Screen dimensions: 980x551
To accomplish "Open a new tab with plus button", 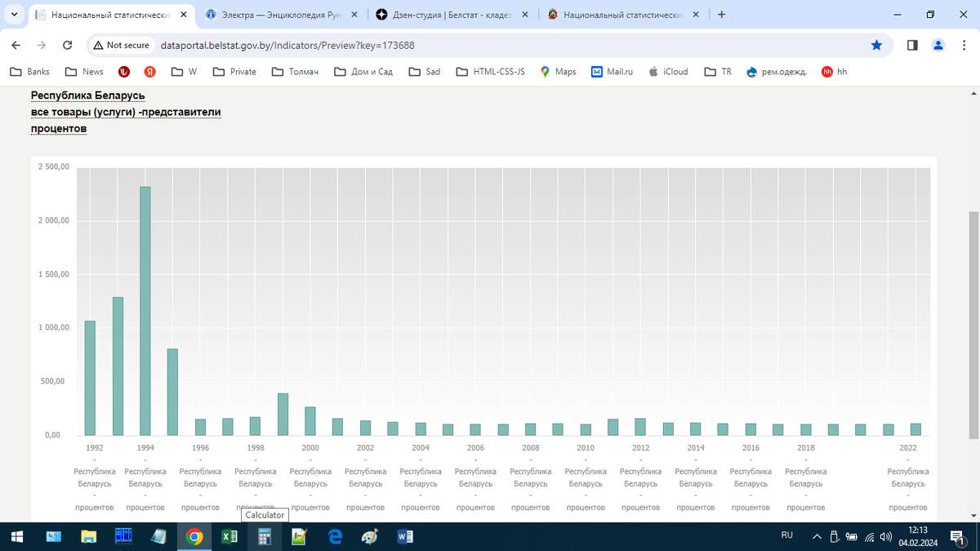I will pos(721,15).
